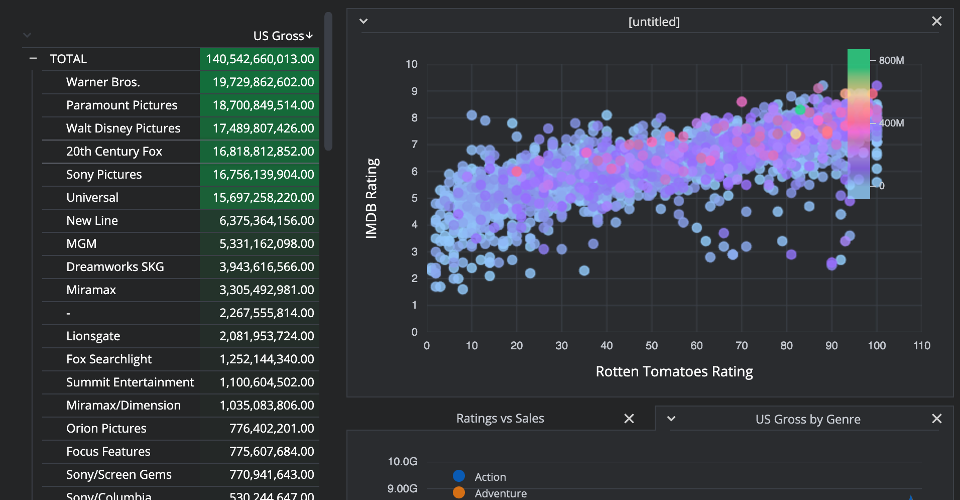Screen dimensions: 960x500
Task: Select the New Line row label
Action: click(x=92, y=221)
